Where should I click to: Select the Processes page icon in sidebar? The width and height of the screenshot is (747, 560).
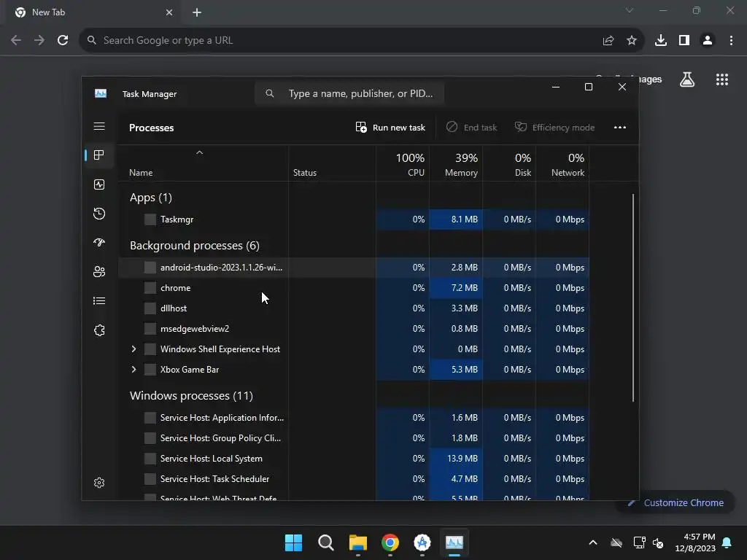(x=99, y=155)
